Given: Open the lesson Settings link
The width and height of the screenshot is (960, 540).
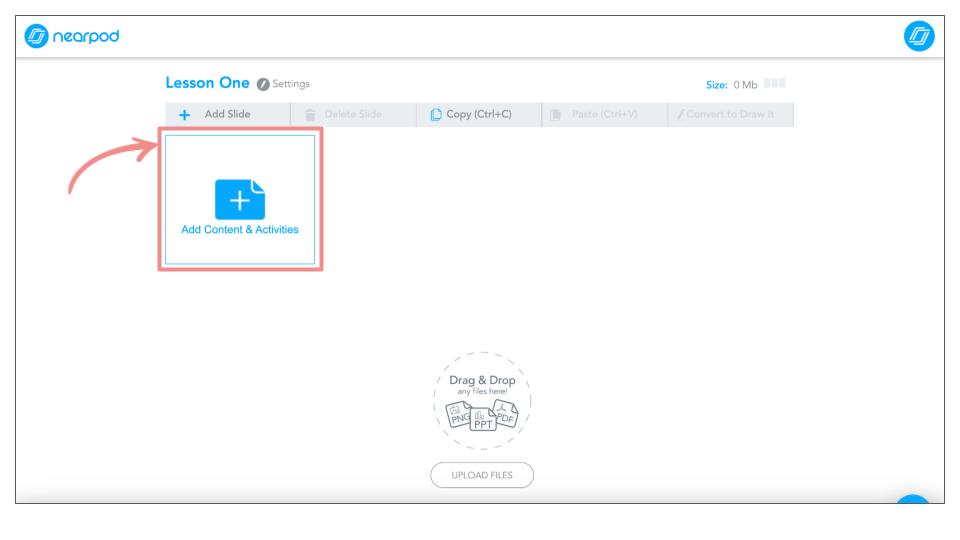Looking at the screenshot, I should 291,83.
